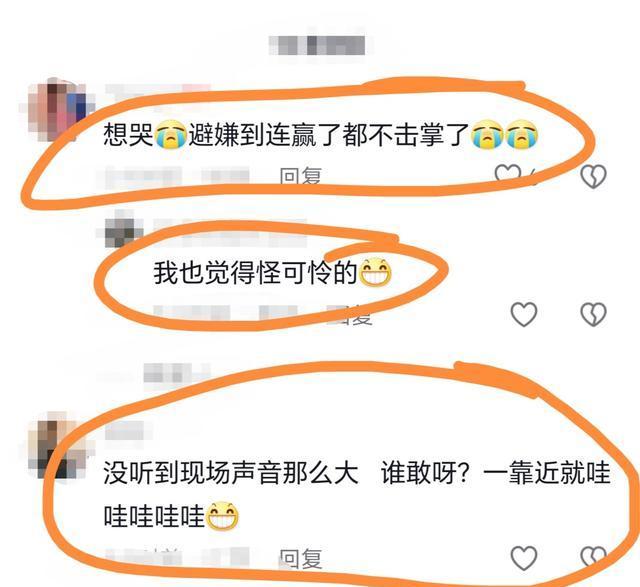Select the reply text 我也觉得怪可怜的
The height and width of the screenshot is (587, 640).
(256, 273)
